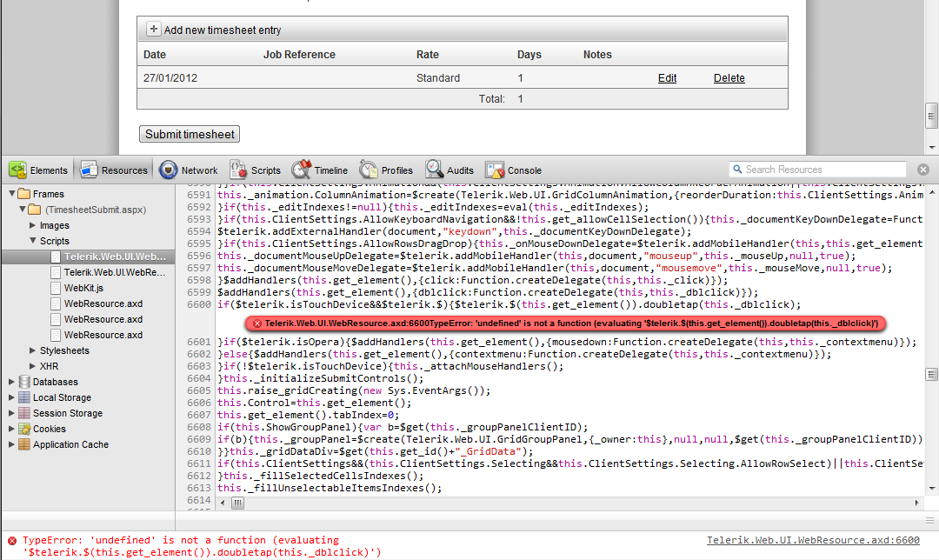The image size is (939, 560).
Task: Click the Session Storage icon
Action: (x=24, y=413)
